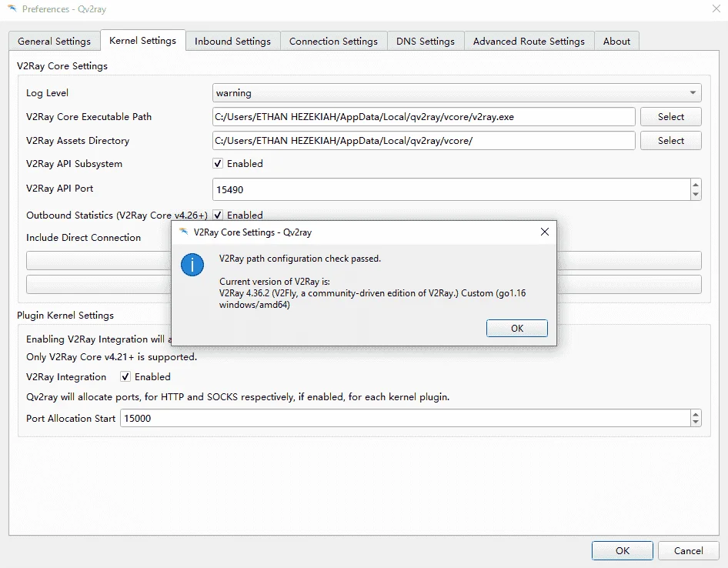Close the V2Ray Core Settings dialog
This screenshot has width=728, height=568.
point(545,232)
